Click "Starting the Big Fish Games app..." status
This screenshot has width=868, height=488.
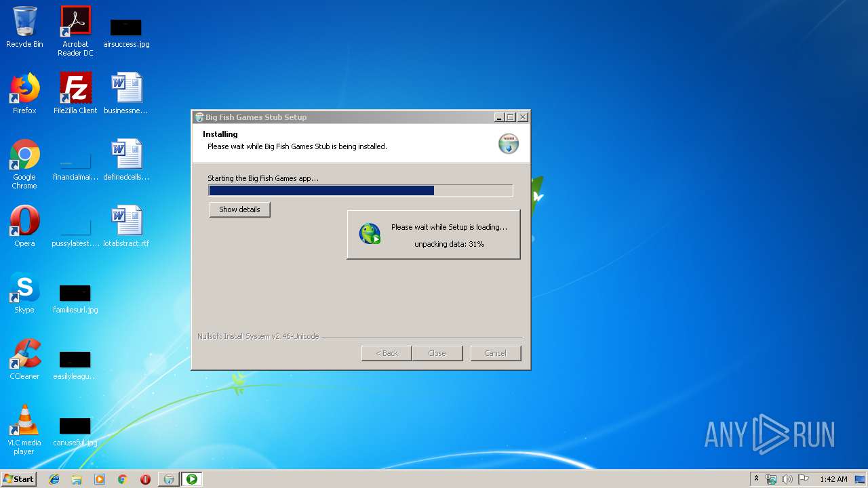(263, 178)
